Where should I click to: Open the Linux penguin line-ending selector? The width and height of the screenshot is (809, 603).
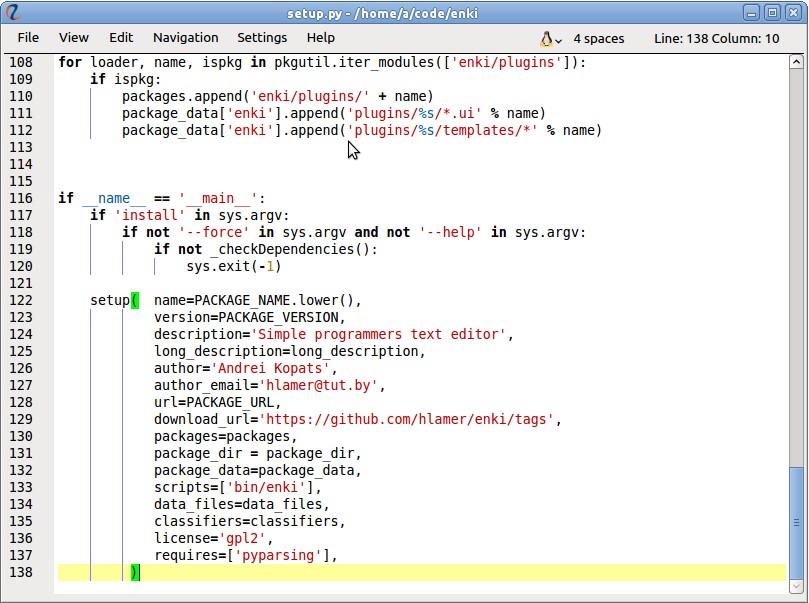tap(548, 38)
